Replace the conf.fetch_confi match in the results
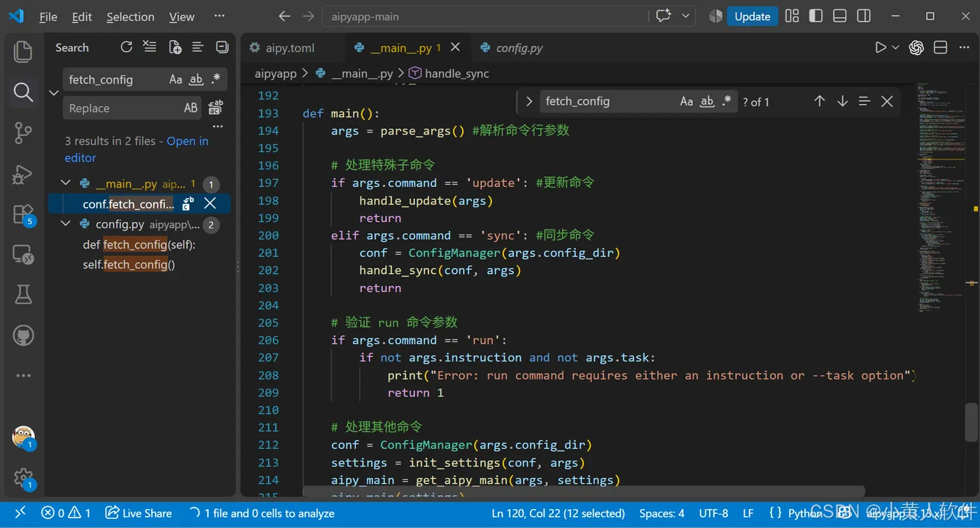 click(188, 204)
